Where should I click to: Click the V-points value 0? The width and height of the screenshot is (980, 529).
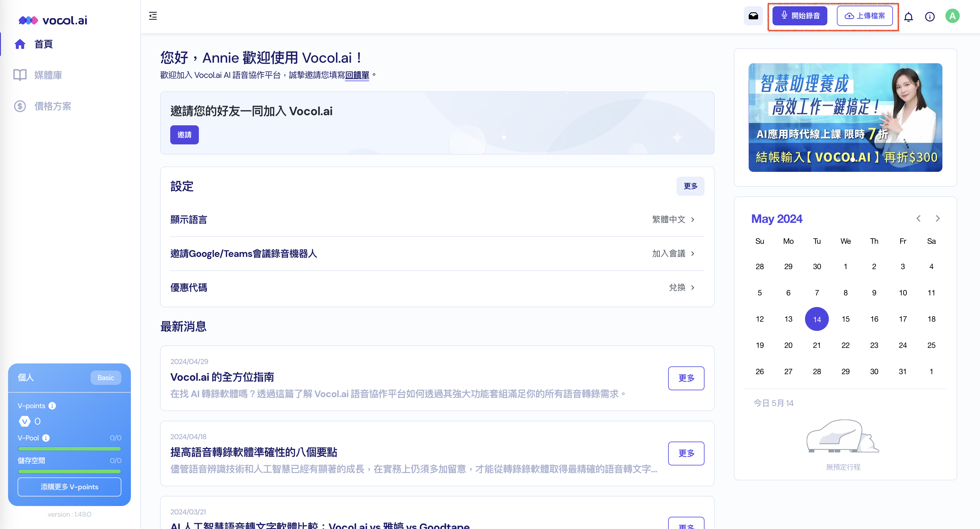coord(37,421)
